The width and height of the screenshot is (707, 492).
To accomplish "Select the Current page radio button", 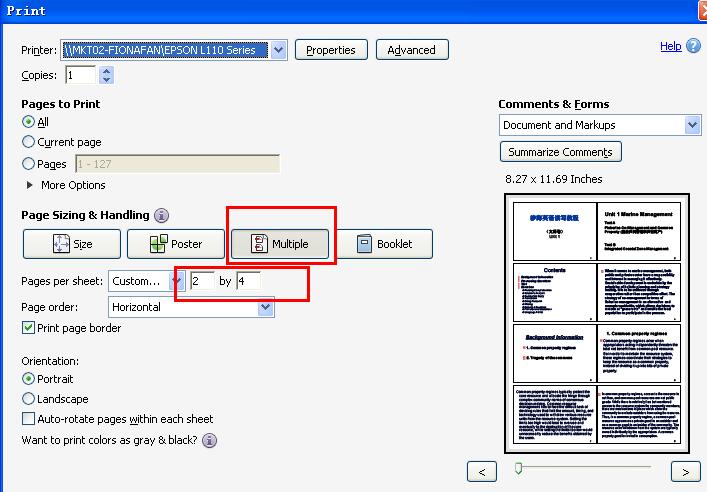I will [28, 142].
